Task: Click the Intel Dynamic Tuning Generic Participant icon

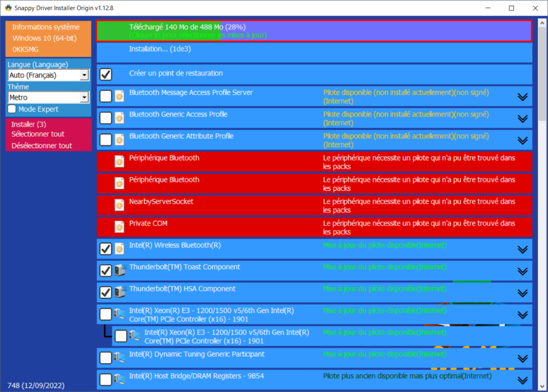Action: point(120,357)
